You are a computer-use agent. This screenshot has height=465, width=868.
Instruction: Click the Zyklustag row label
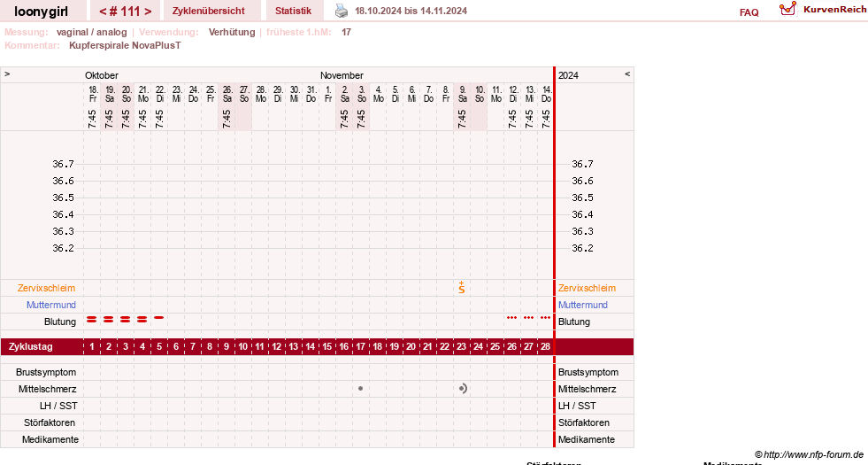30,346
